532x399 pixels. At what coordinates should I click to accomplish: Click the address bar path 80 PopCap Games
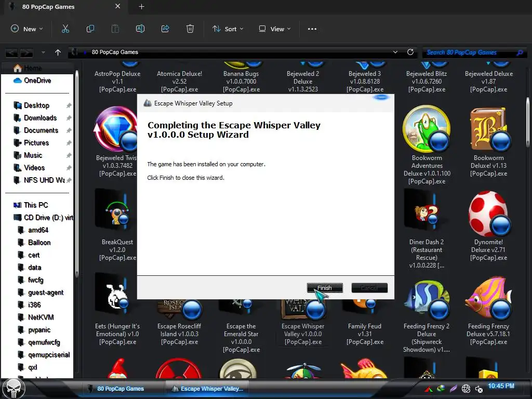115,52
